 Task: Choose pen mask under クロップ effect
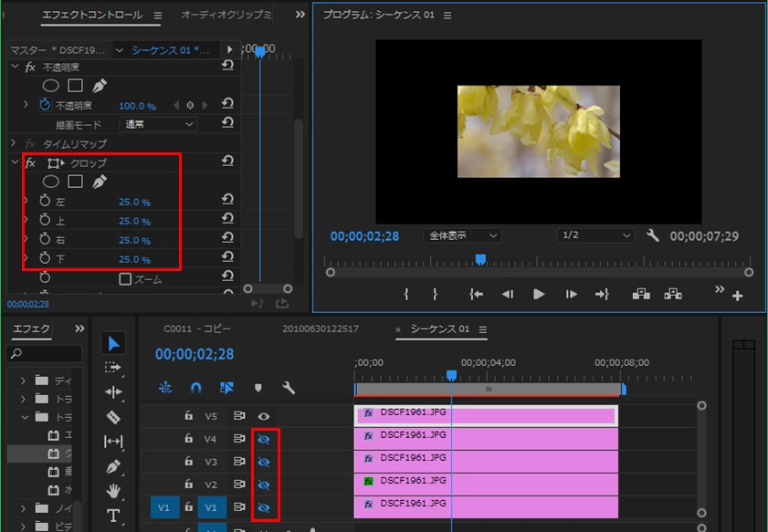100,182
